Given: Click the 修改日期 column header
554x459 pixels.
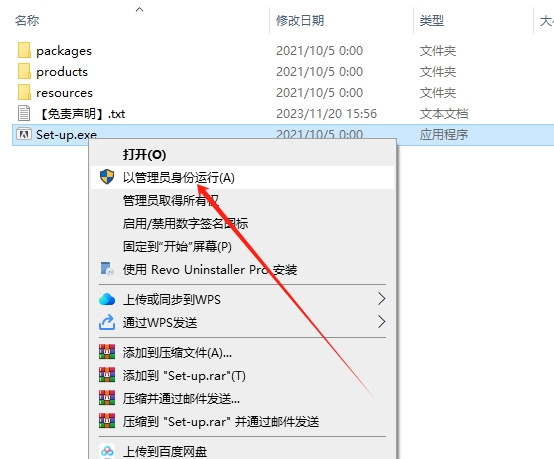Looking at the screenshot, I should point(300,20).
